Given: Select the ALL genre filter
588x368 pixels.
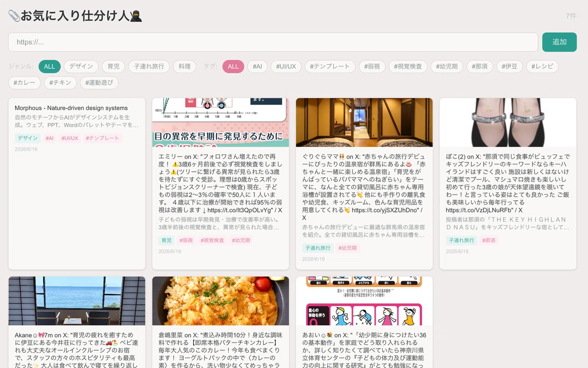Looking at the screenshot, I should (x=49, y=66).
